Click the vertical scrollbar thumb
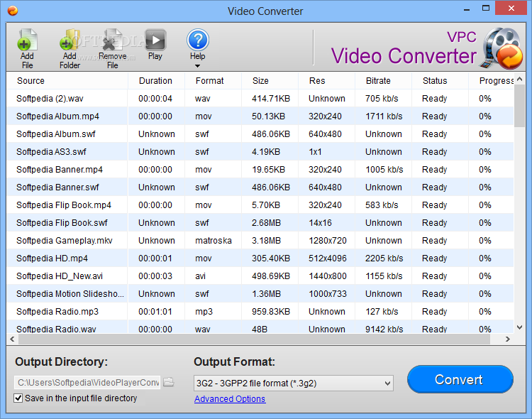The image size is (532, 419). [519, 106]
